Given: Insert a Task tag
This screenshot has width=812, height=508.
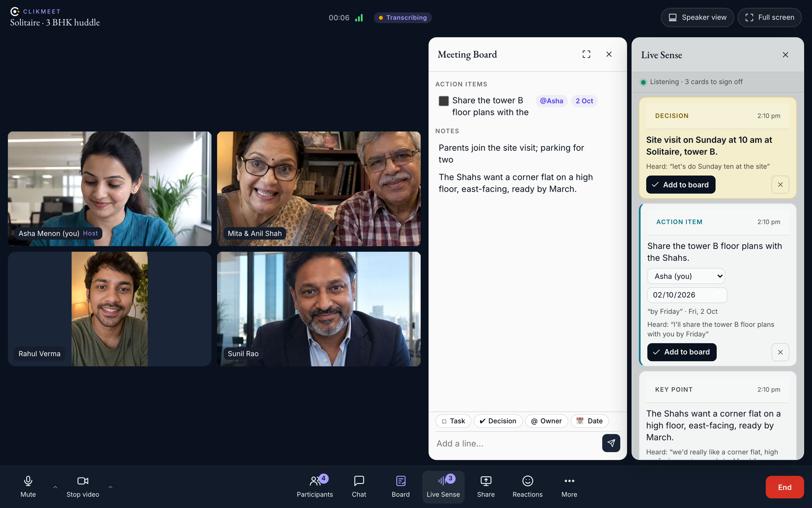Looking at the screenshot, I should [x=453, y=421].
